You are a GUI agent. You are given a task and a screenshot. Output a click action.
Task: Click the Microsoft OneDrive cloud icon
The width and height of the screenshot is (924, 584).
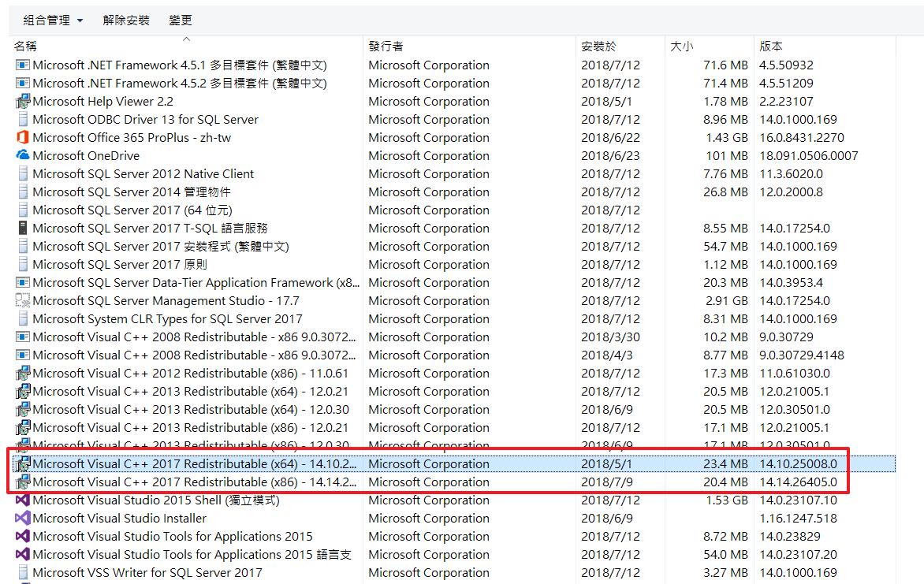(x=22, y=155)
